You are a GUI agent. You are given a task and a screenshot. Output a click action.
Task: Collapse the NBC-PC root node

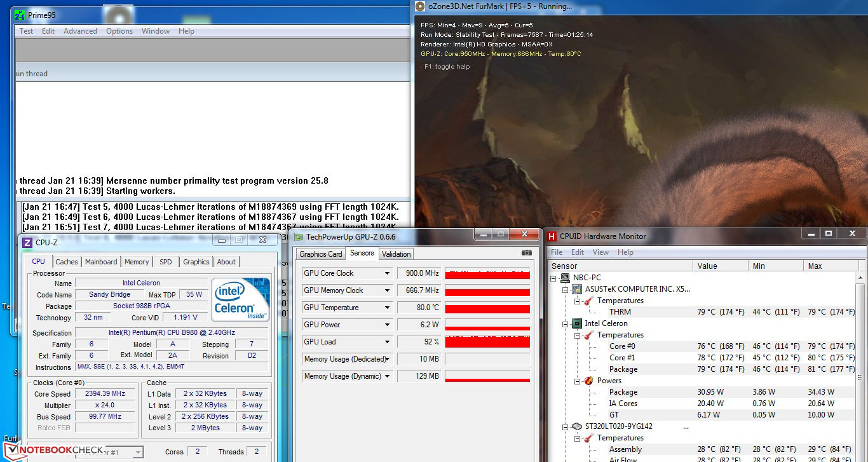[x=555, y=278]
